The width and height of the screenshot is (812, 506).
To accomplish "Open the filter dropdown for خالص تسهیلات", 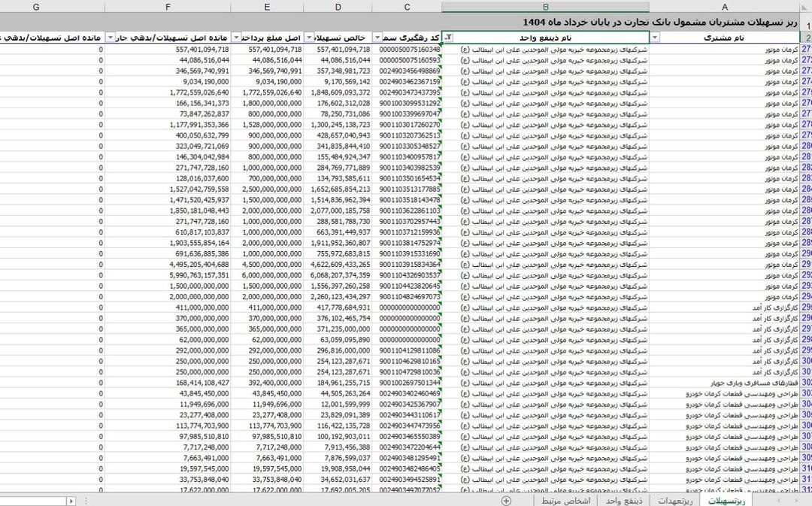I will pos(309,38).
